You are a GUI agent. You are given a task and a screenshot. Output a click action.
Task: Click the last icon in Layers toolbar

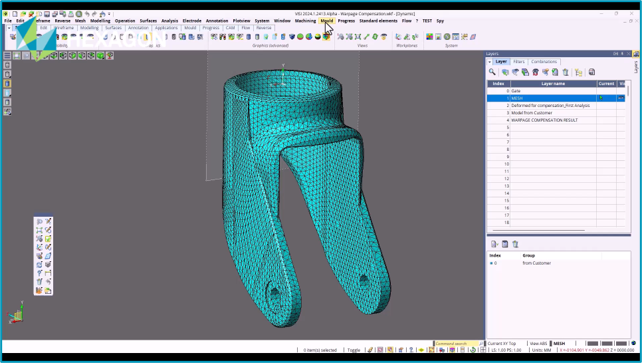pos(592,72)
